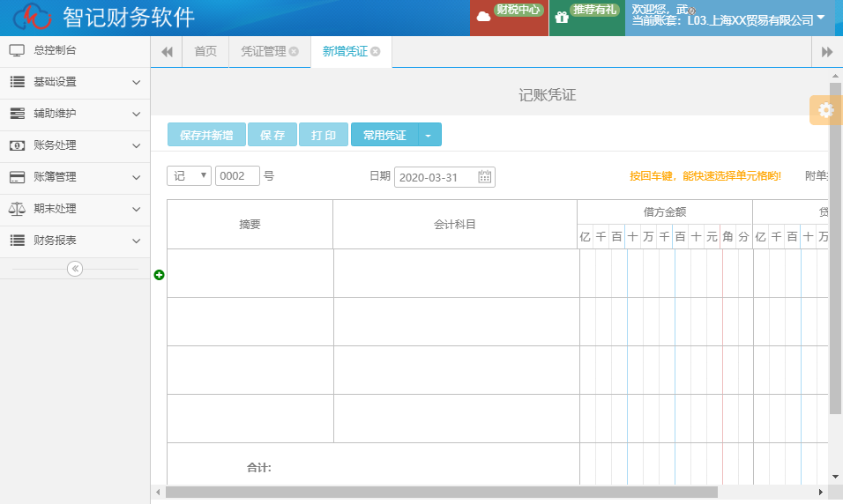
Task: Add a row with green plus icon
Action: coord(159,275)
